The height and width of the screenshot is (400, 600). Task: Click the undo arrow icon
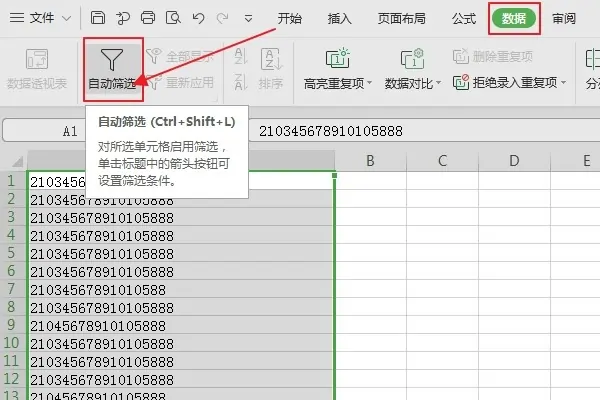click(198, 18)
